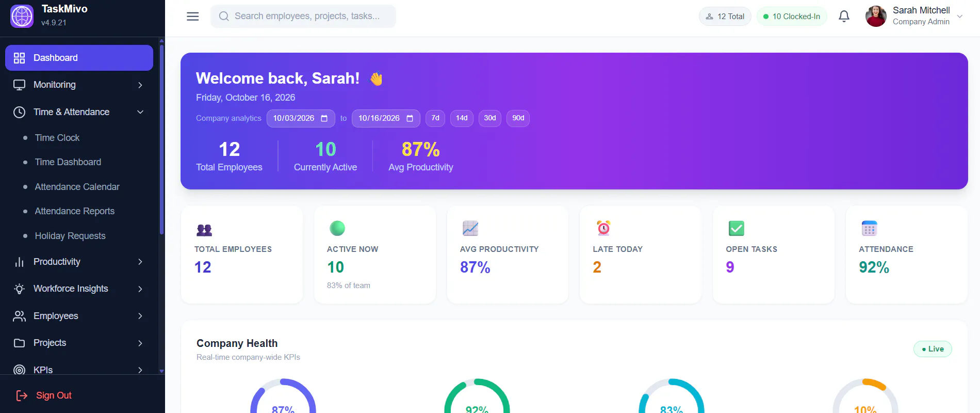Click the Attendance calendar card icon

point(870,228)
